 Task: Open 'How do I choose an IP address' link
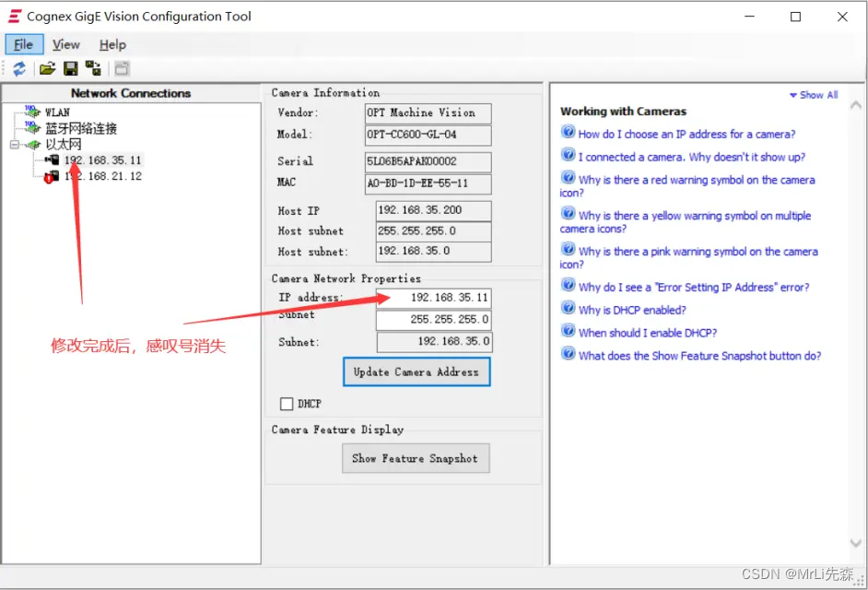[686, 134]
